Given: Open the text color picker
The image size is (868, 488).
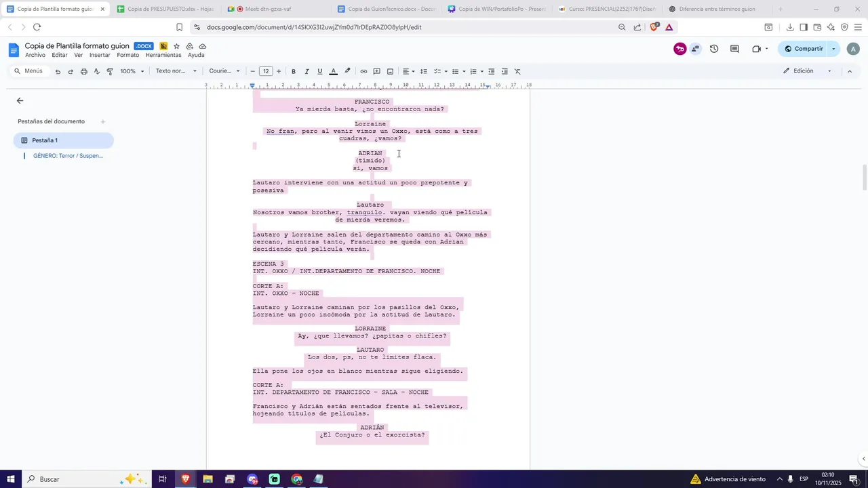Looking at the screenshot, I should [x=333, y=71].
